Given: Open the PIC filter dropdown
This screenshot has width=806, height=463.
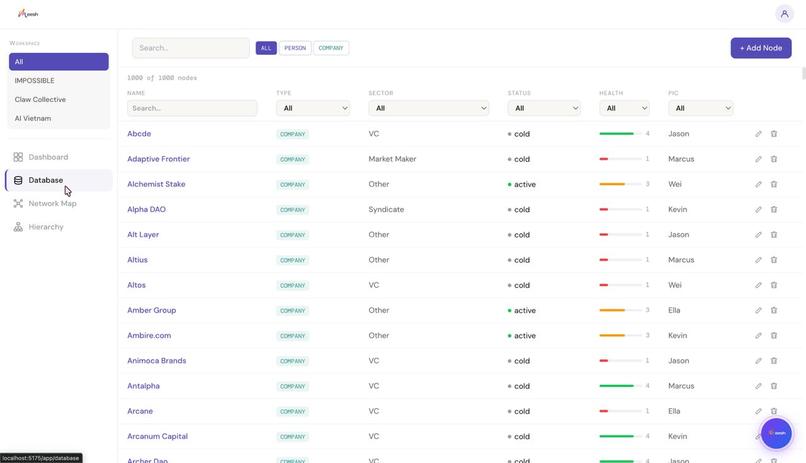Looking at the screenshot, I should pos(701,108).
